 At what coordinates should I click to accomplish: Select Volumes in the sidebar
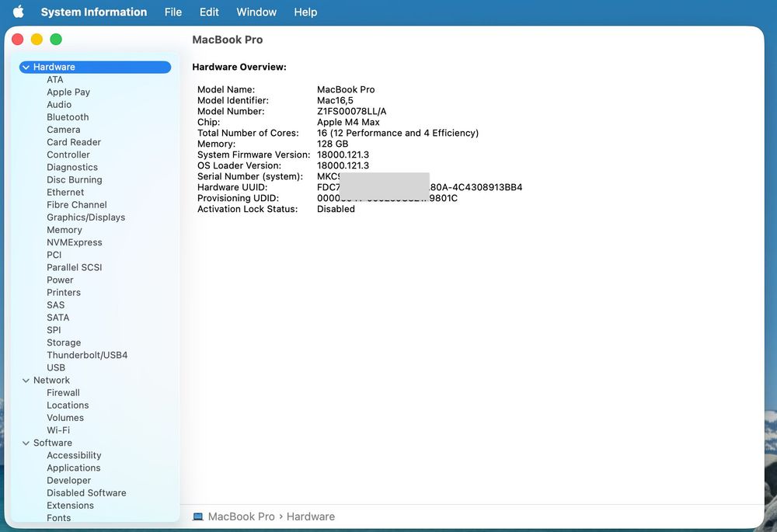[65, 418]
